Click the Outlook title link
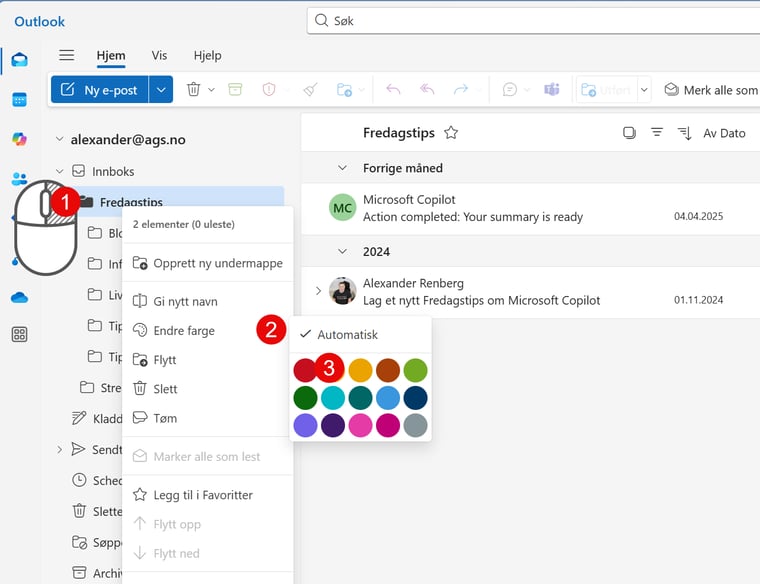Viewport: 760px width, 584px height. pos(39,21)
